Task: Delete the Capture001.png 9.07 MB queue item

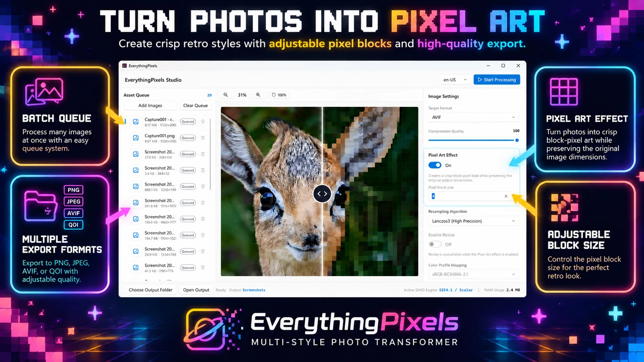Action: coord(203,138)
